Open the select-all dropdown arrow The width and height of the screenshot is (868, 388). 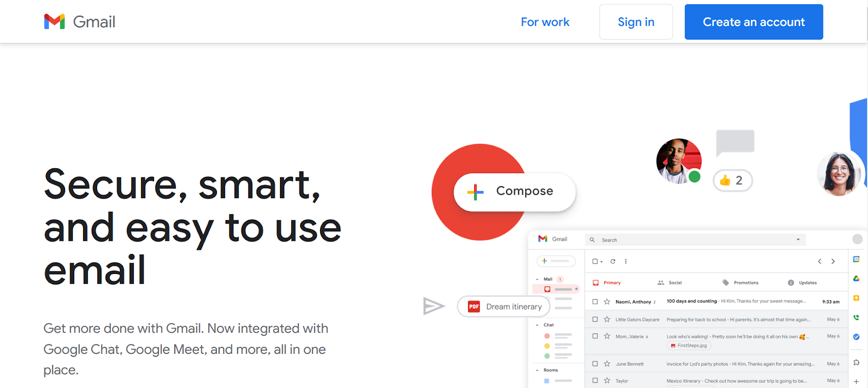602,262
